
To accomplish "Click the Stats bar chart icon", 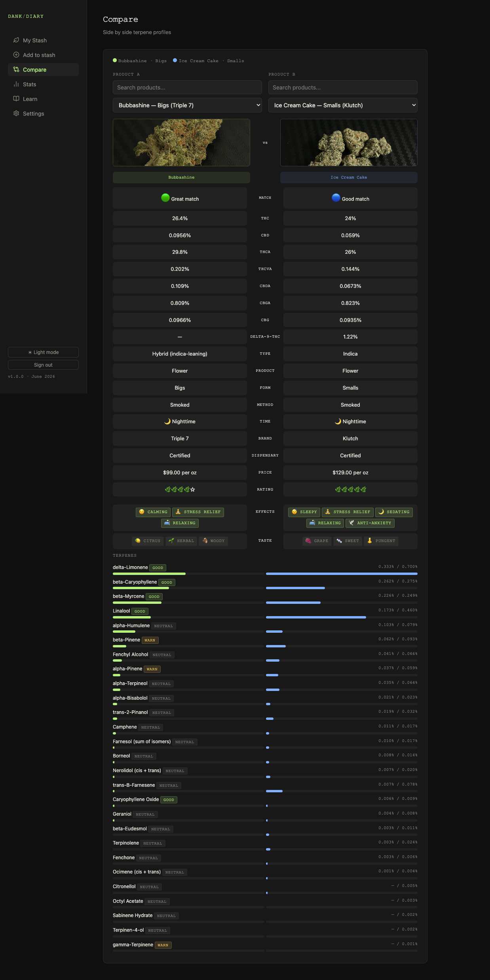I will pos(16,84).
